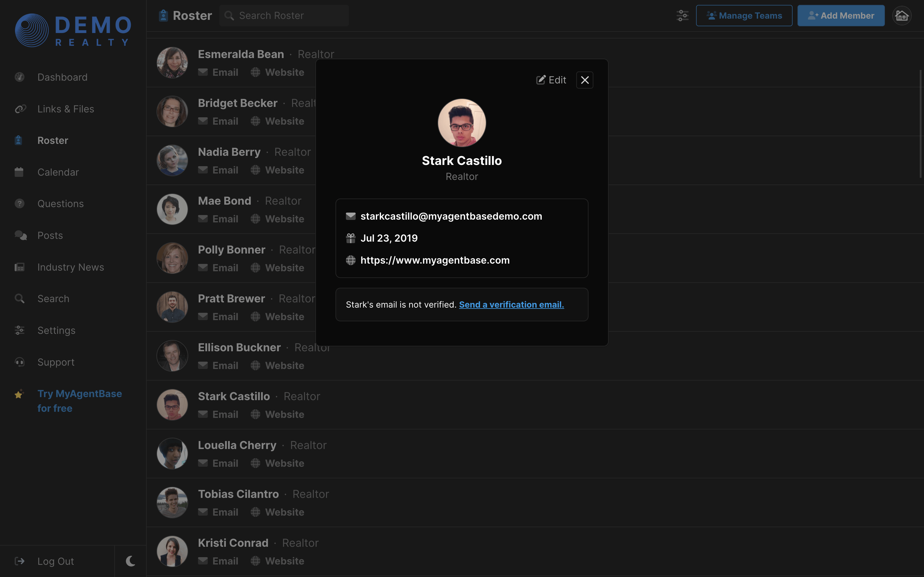Click Stark Castillo's profile photo in modal
The width and height of the screenshot is (924, 577).
click(x=461, y=123)
